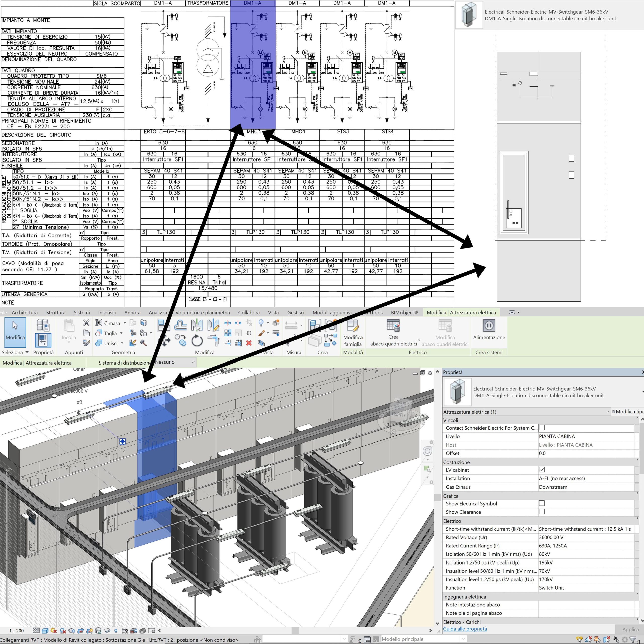Enable Show Electrical Symbol checkbox
The height and width of the screenshot is (644, 644).
tap(542, 503)
